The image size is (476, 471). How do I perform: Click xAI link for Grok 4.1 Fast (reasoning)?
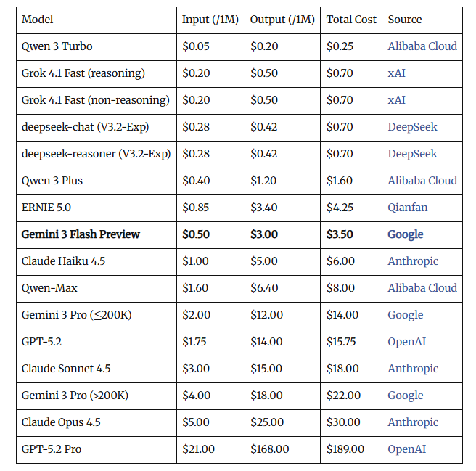coord(396,73)
